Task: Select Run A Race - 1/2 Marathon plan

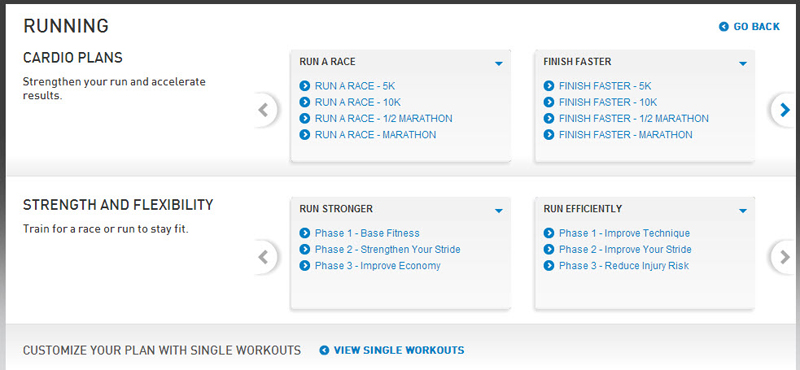Action: tap(383, 118)
